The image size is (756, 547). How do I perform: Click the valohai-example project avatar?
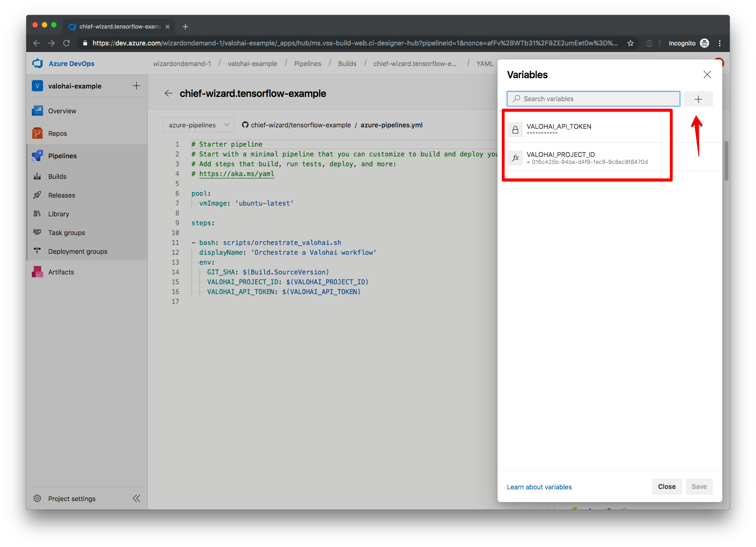37,86
